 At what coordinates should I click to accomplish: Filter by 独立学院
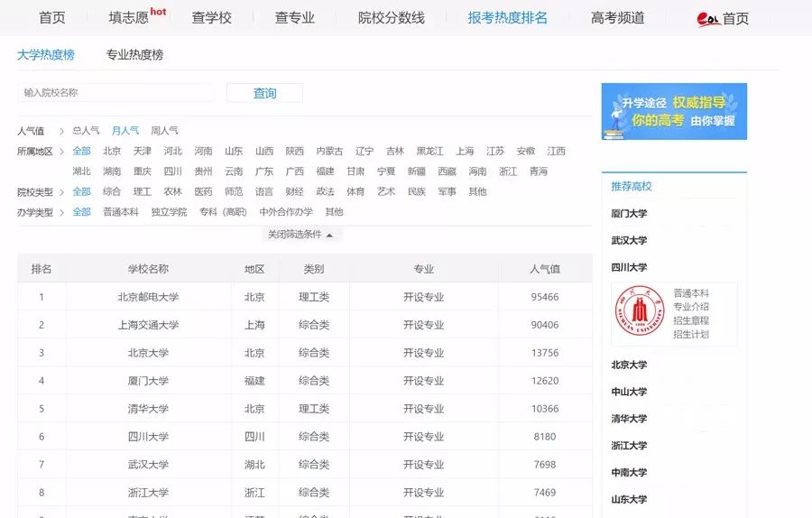point(170,212)
